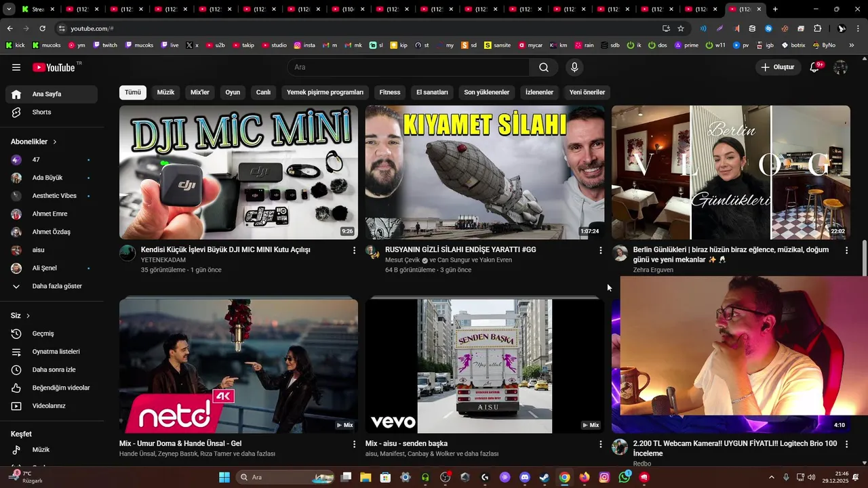Open Ali Şenel subscription
This screenshot has width=868, height=488.
pyautogui.click(x=52, y=268)
